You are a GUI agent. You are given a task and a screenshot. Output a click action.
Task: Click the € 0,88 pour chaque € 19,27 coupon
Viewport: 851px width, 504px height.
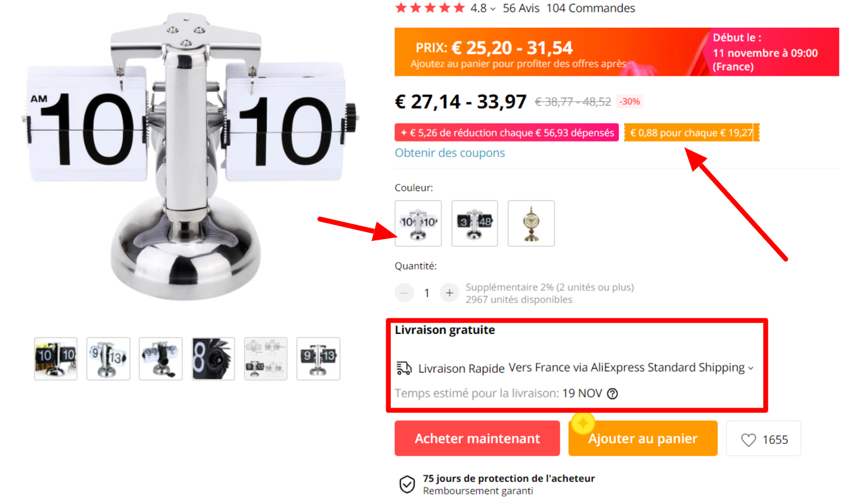click(x=691, y=132)
